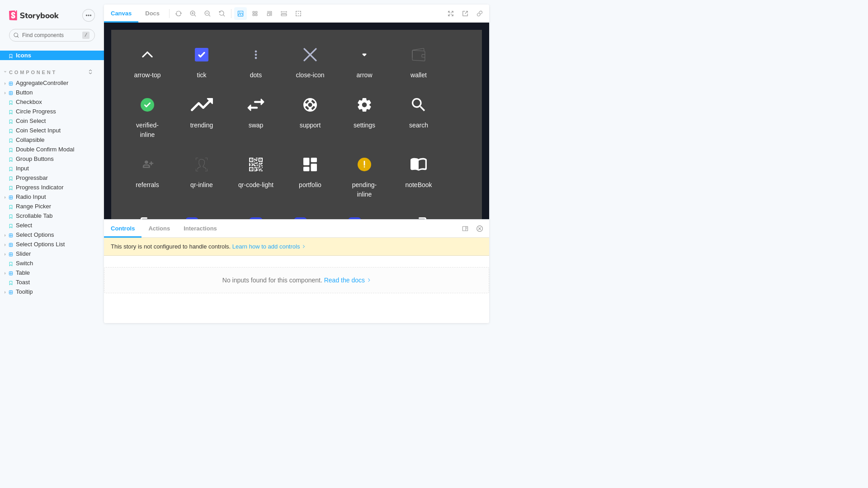The width and height of the screenshot is (868, 488).
Task: Expand the Radio Input component
Action: tap(52, 197)
